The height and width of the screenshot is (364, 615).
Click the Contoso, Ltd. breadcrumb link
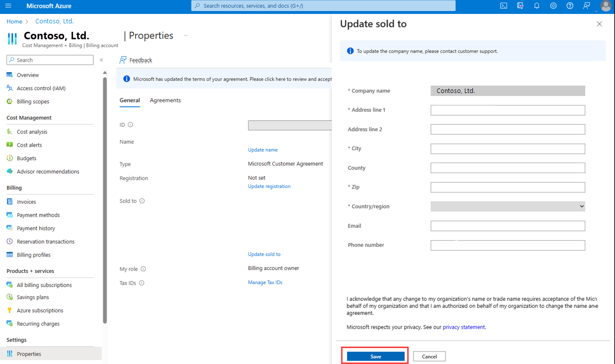[55, 21]
